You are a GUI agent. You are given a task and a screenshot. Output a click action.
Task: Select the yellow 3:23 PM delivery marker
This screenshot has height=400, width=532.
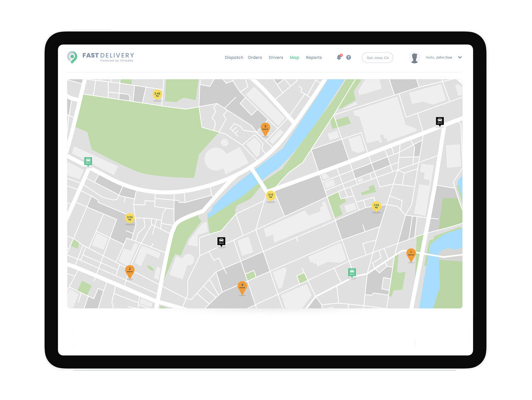[130, 218]
